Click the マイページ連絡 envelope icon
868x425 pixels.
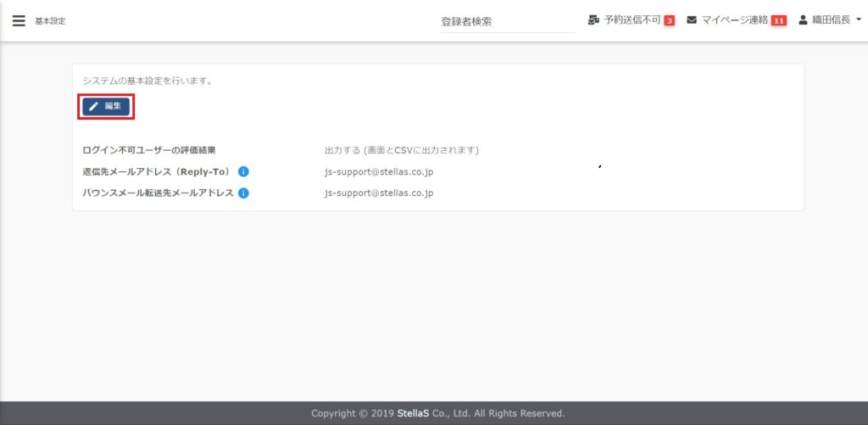pos(692,20)
